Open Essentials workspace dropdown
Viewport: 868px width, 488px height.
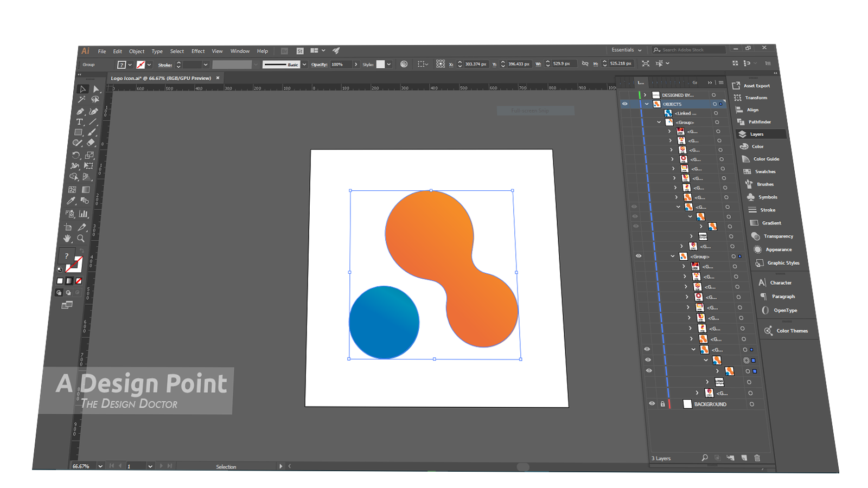(627, 50)
